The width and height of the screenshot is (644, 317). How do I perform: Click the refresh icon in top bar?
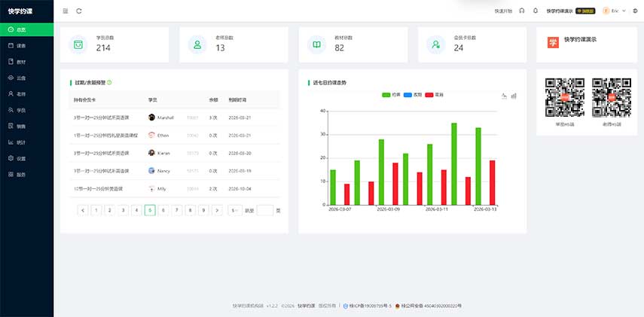tap(79, 11)
